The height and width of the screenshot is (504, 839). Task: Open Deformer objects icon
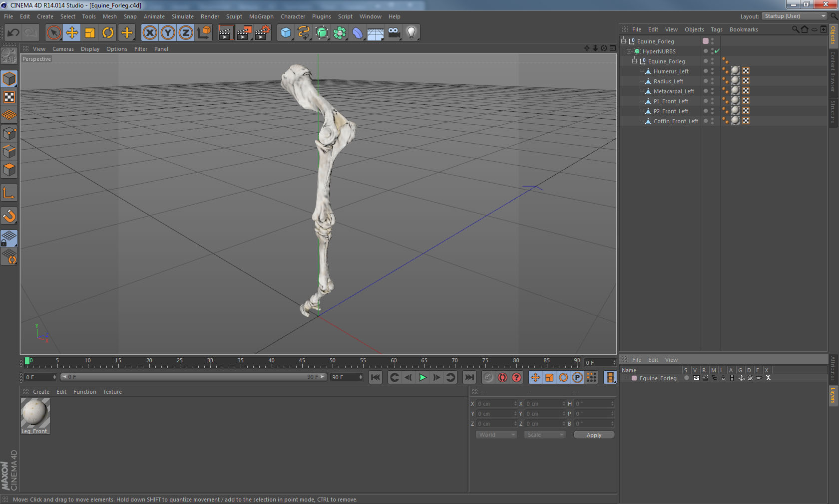358,33
